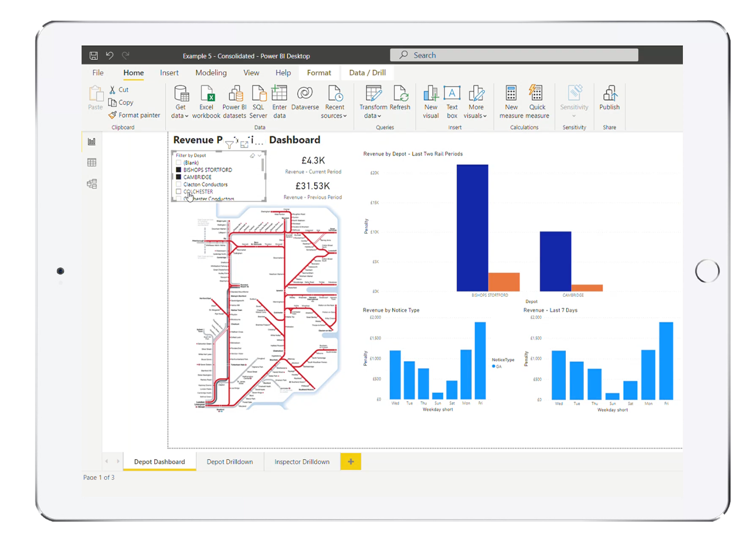Open the Recent sources dropdown
756x546 pixels.
pos(334,115)
